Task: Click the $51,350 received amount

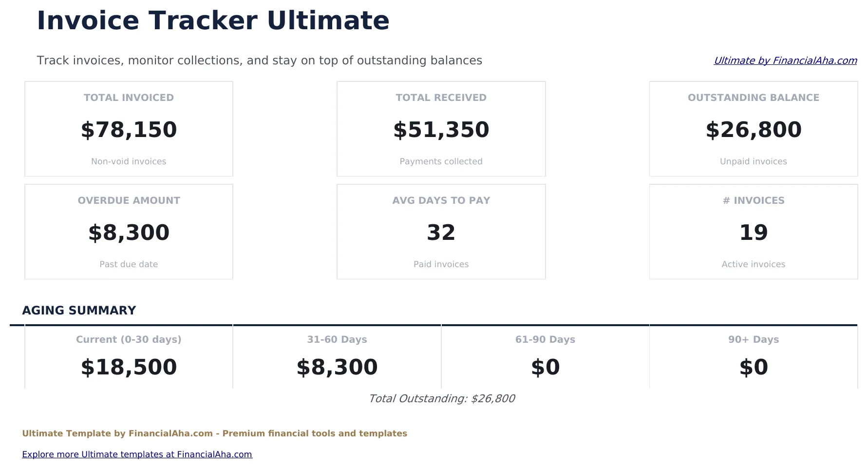Action: click(x=441, y=130)
